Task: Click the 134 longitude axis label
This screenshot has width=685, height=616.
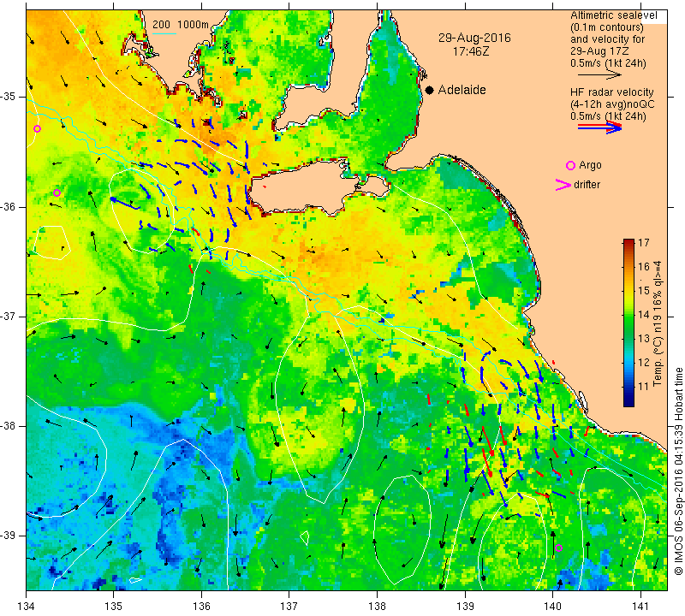Action: coord(27,606)
